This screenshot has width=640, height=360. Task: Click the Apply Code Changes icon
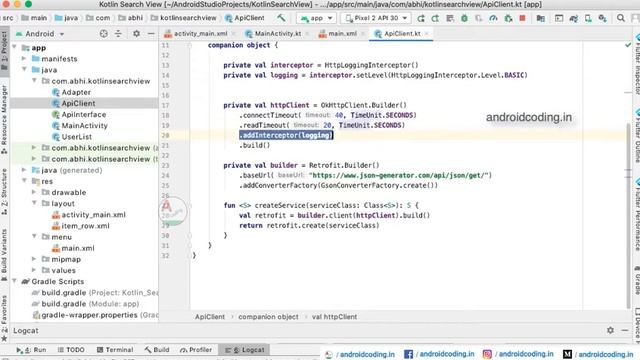click(450, 18)
